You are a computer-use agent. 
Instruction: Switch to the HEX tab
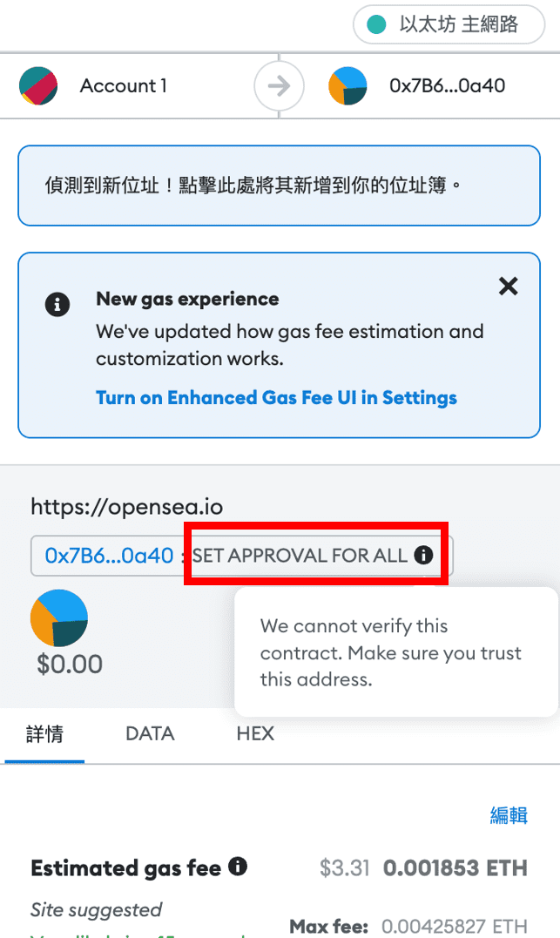click(x=255, y=733)
